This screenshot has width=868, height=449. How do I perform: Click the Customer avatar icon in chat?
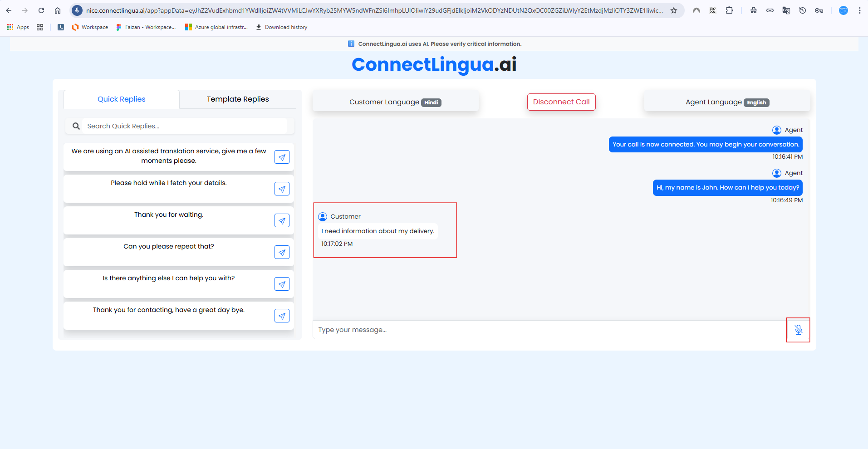[x=323, y=217]
